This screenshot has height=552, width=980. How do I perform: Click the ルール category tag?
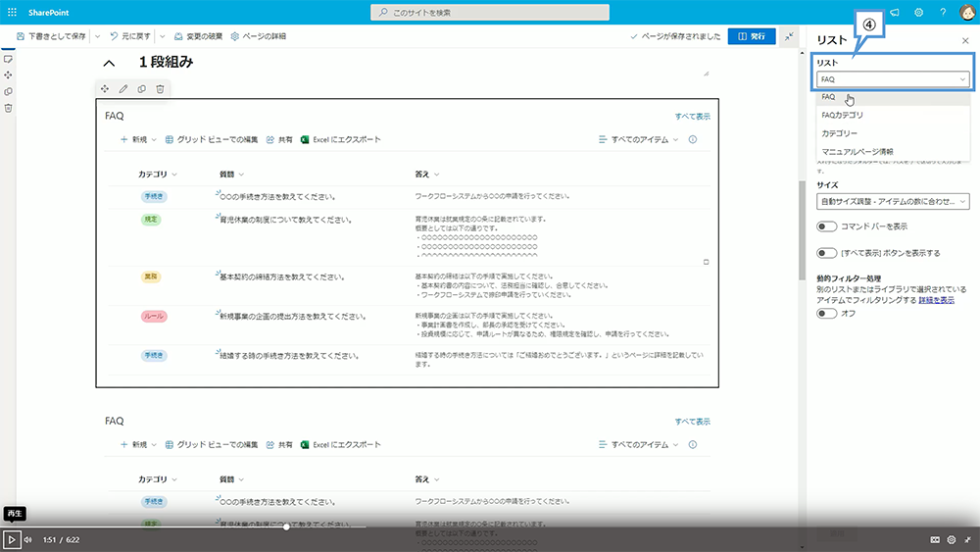(154, 317)
